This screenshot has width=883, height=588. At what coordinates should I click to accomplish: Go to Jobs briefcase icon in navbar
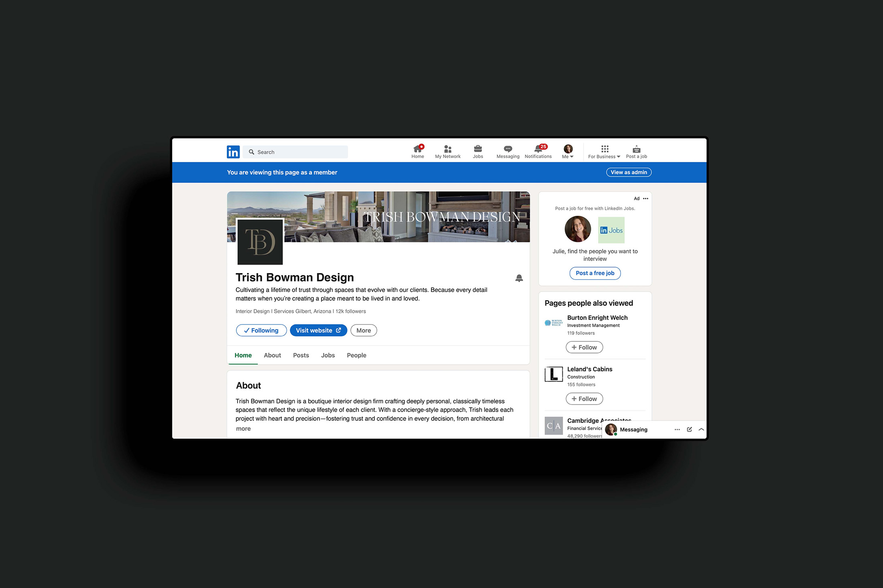point(478,152)
